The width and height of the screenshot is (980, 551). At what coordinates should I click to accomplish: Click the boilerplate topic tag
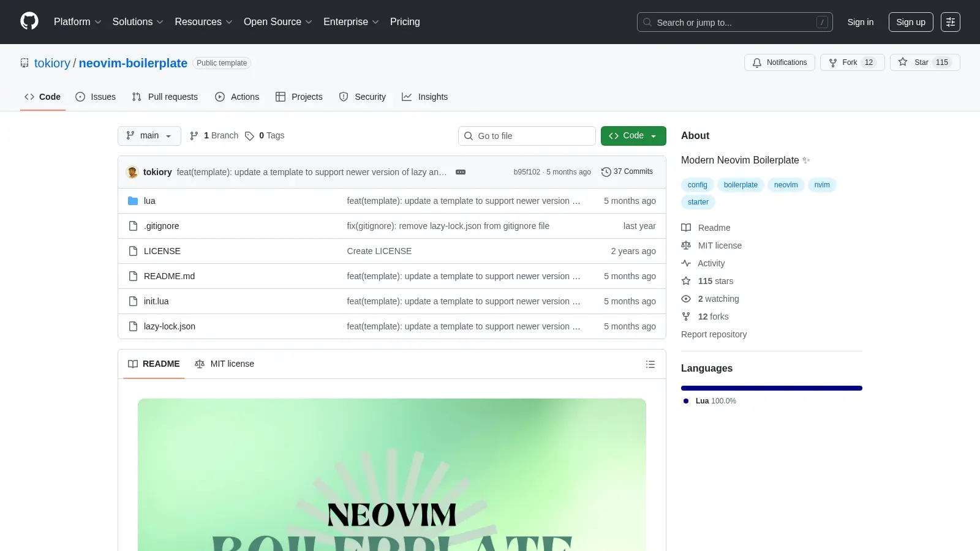click(x=741, y=185)
